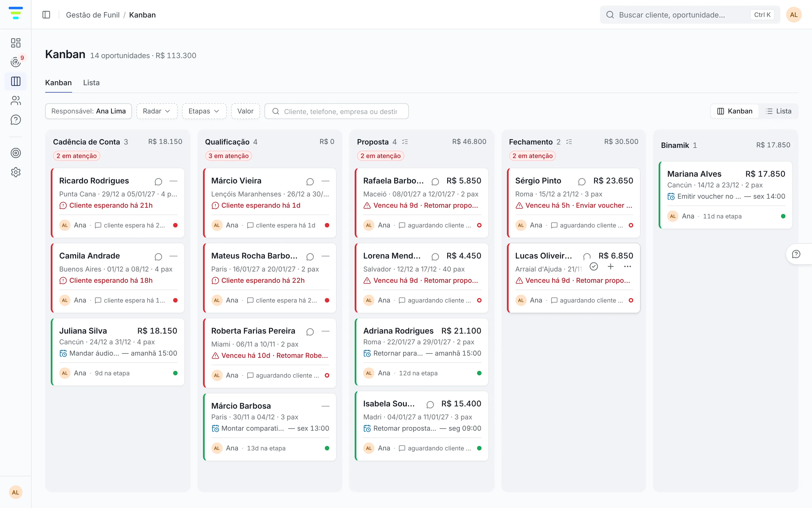Open the Juliana Silva opportunity card
This screenshot has height=508, width=812.
click(118, 352)
